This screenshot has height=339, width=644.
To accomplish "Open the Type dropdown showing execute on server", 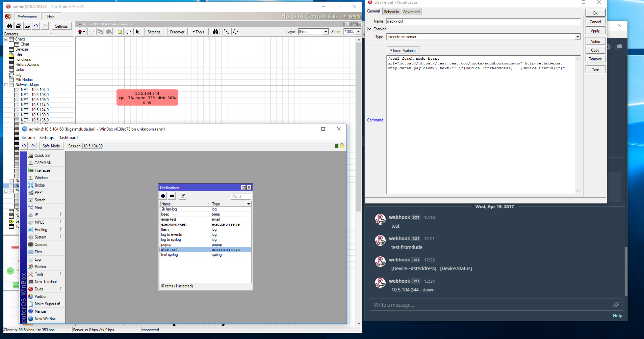I will pyautogui.click(x=577, y=37).
